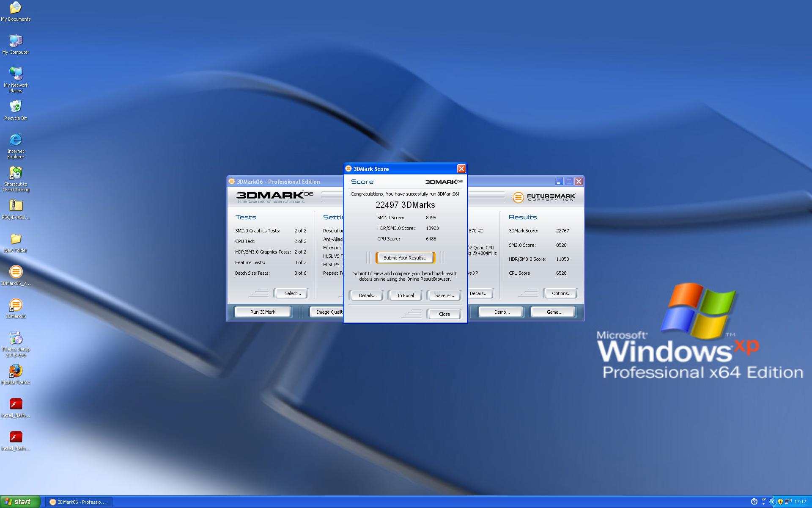Launch Mozilla Firefox desktop shortcut
Screen dimensions: 812x508
[x=16, y=375]
